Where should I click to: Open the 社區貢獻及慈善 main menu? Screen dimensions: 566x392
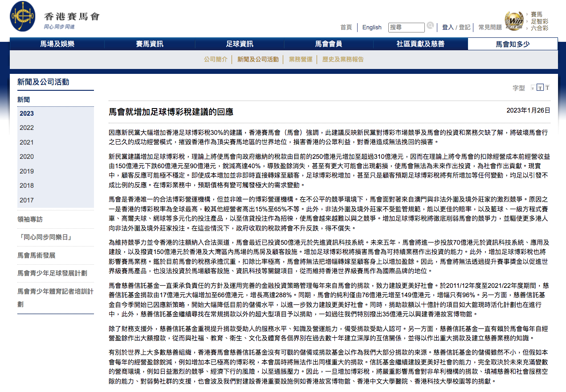click(420, 44)
